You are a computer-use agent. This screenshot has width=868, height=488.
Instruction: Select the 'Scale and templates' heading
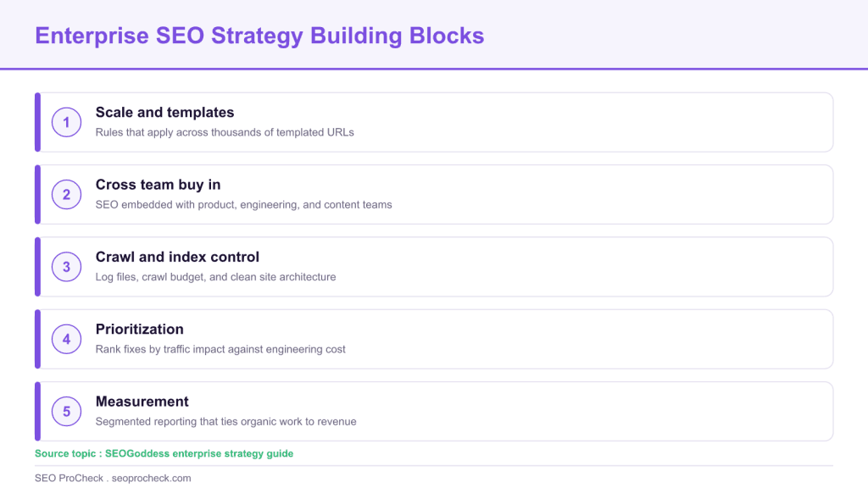coord(164,113)
